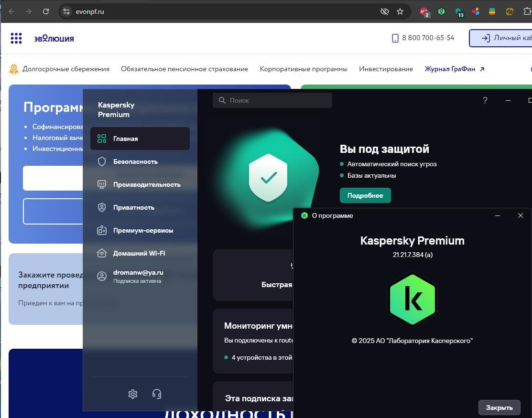Screen dimensions: 532x418
Task: Click the эволюция site logo
Action: [x=54, y=38]
